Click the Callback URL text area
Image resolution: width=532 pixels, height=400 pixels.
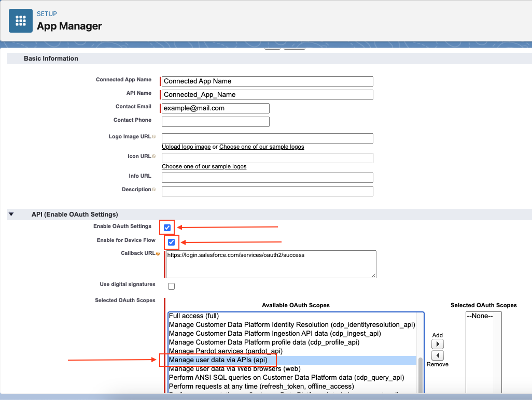[x=271, y=264]
